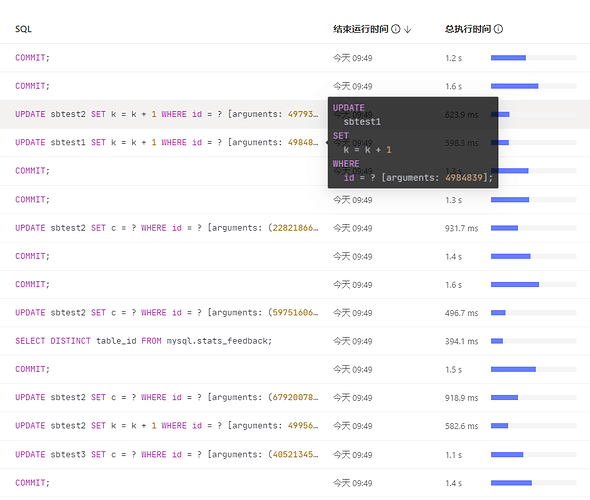The height and width of the screenshot is (500, 590).
Task: Open SELECT DISTINCT table_id statement row
Action: pyautogui.click(x=295, y=341)
